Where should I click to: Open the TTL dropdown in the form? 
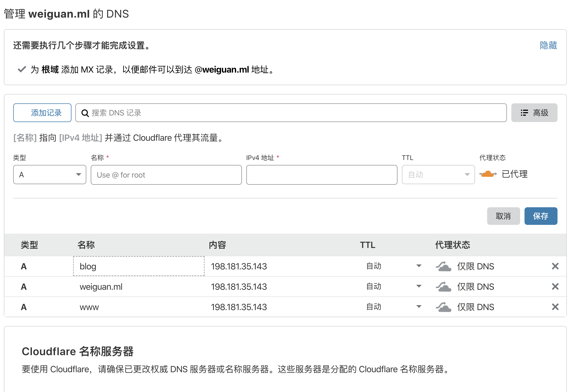[438, 175]
